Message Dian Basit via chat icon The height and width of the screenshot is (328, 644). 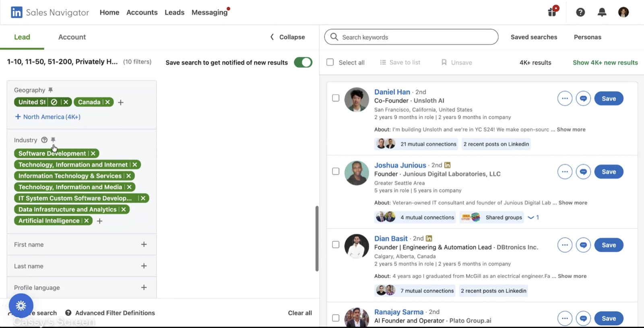tap(583, 245)
